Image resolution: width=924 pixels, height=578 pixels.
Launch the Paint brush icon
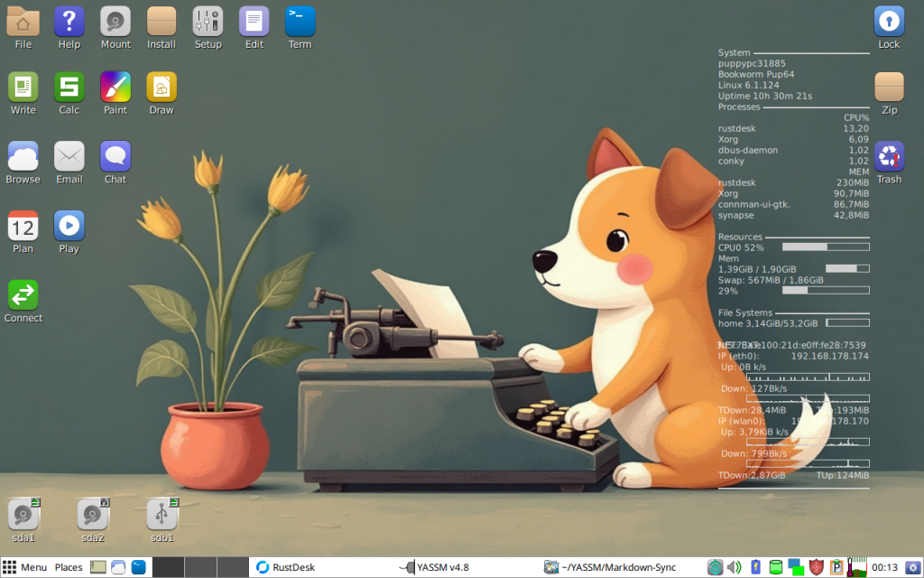tap(115, 88)
